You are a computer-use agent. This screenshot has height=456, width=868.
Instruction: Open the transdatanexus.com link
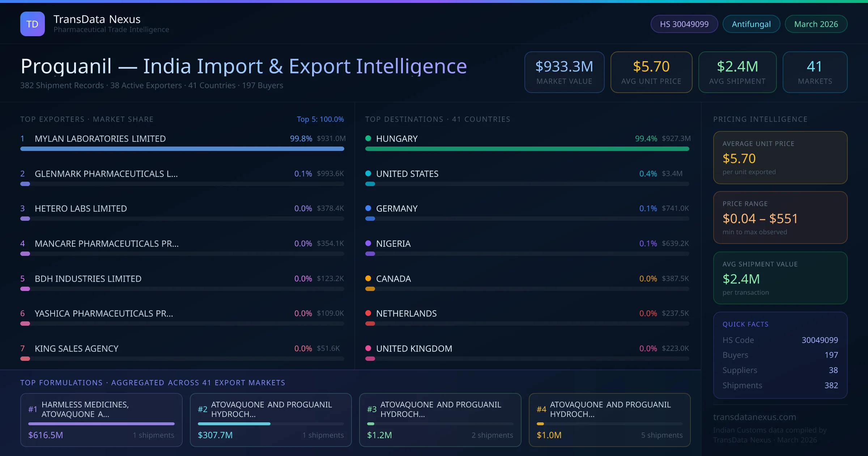pos(754,417)
